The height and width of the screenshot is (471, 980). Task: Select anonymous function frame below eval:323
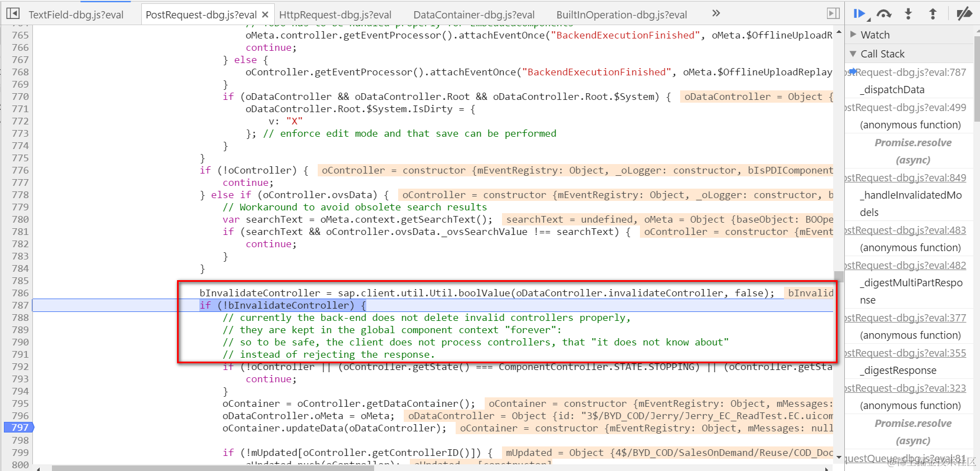tap(910, 406)
